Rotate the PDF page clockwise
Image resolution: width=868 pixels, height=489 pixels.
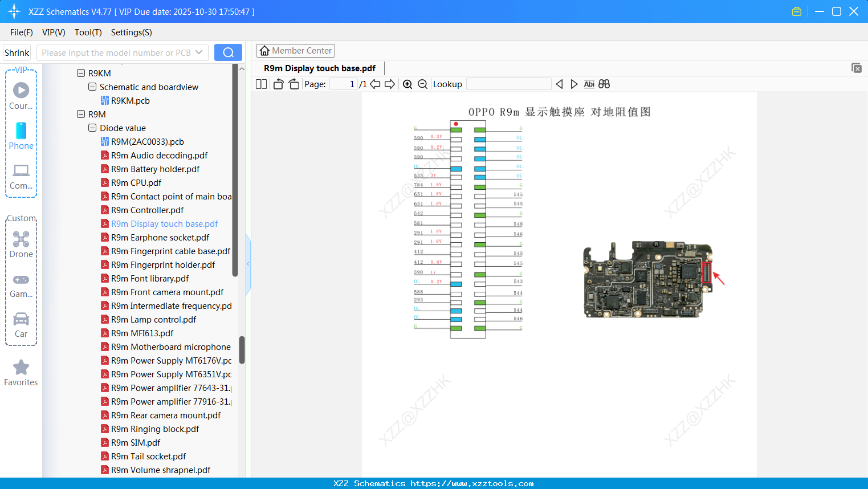tap(293, 84)
